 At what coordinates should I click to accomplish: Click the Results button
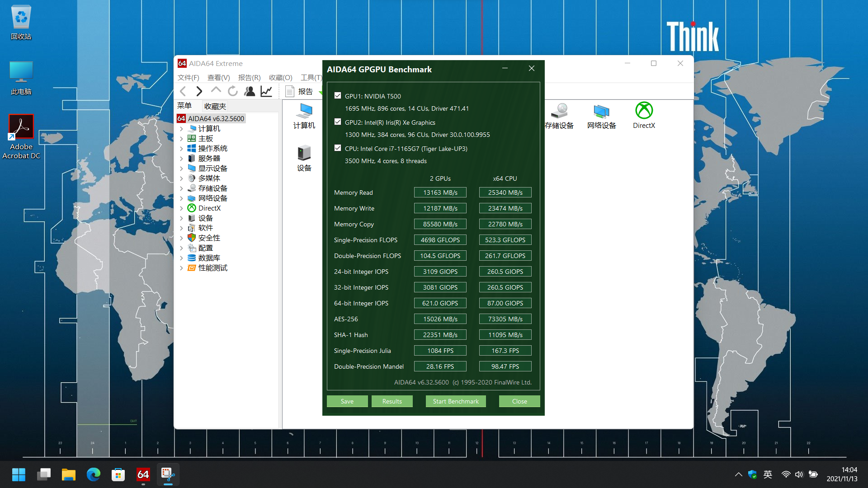click(392, 401)
